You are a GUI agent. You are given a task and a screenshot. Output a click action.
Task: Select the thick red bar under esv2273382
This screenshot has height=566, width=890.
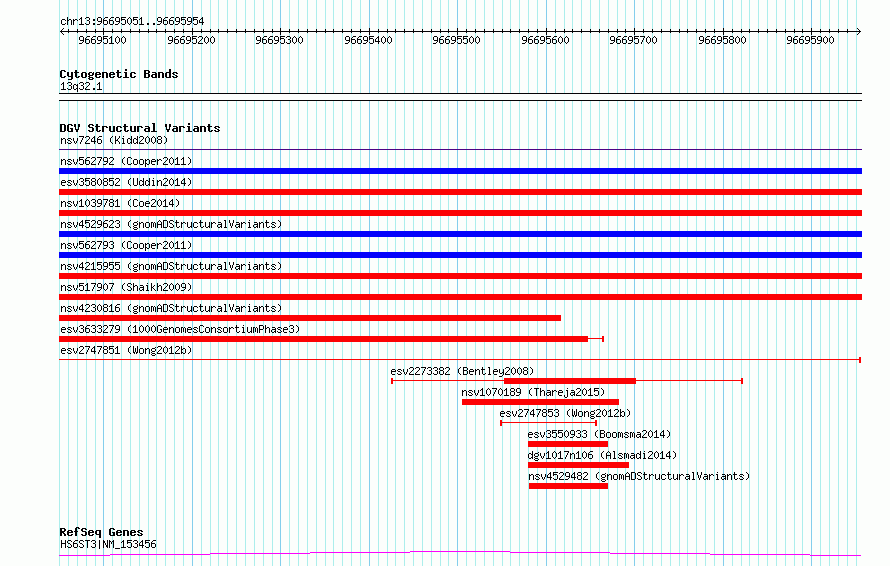pos(570,381)
